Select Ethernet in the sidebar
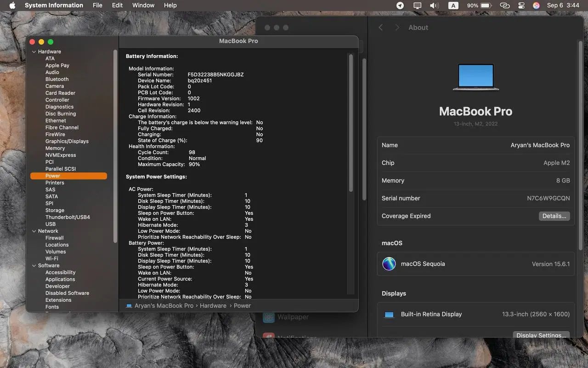This screenshot has width=588, height=368. click(x=56, y=121)
